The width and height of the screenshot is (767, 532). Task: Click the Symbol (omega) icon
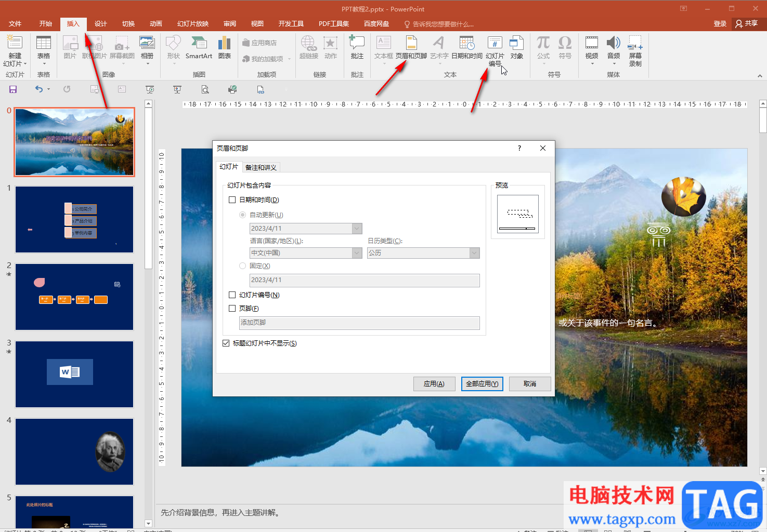[x=565, y=47]
